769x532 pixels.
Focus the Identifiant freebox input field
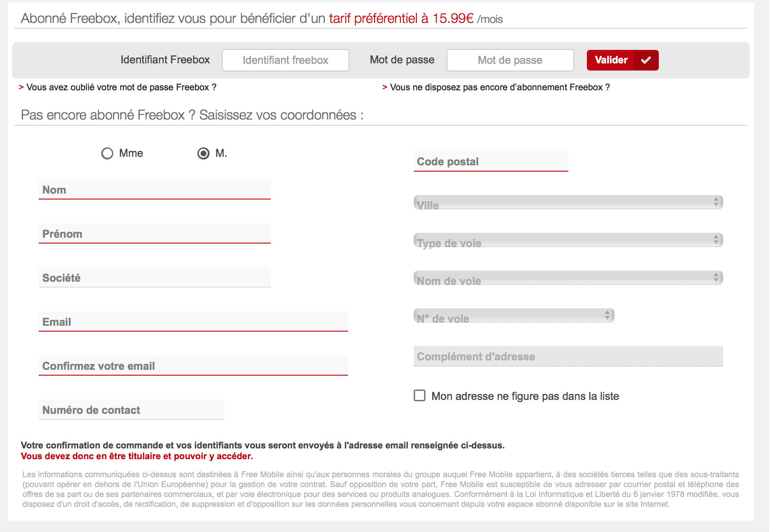click(x=286, y=60)
